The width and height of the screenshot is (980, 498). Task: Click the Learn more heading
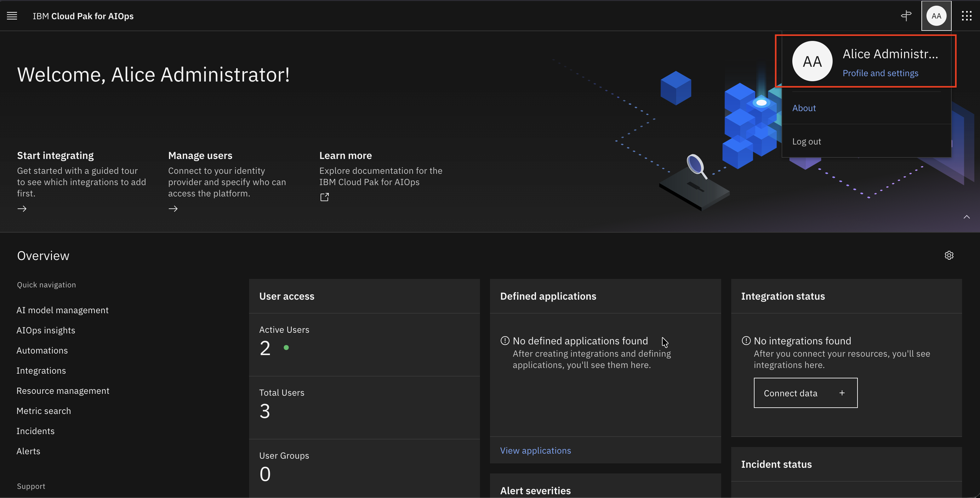coord(345,156)
